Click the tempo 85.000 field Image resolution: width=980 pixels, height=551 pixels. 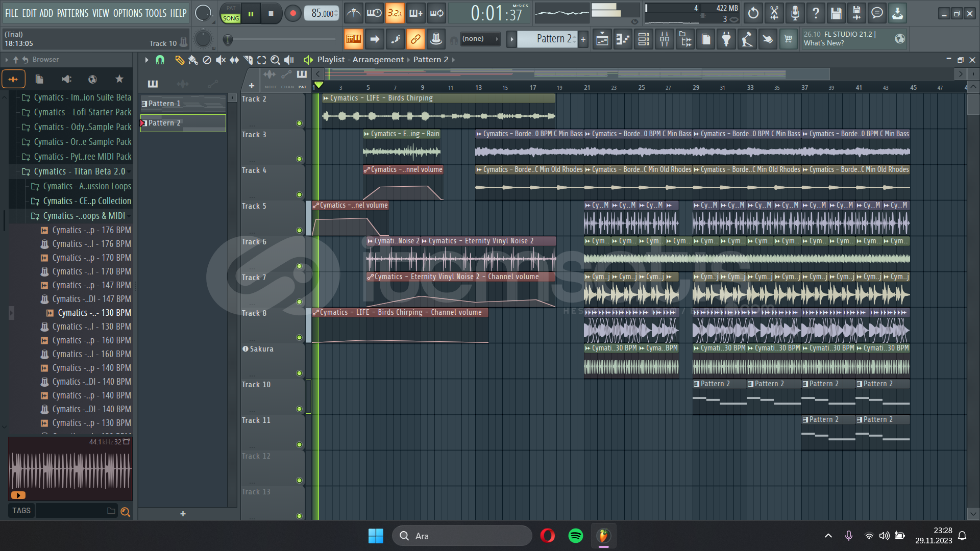[x=323, y=13]
